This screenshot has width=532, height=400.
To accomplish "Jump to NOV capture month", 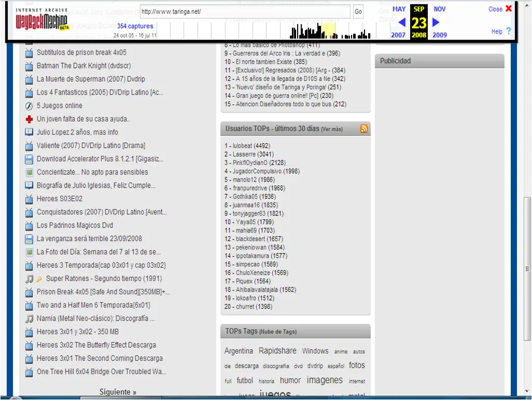I will pyautogui.click(x=439, y=9).
